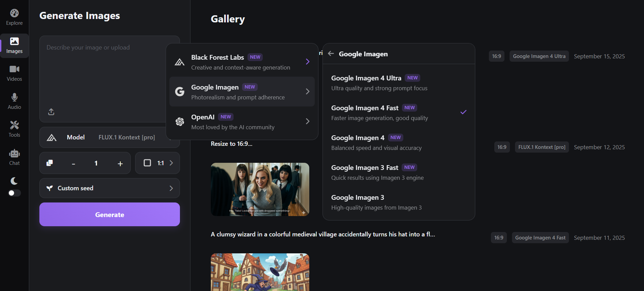The width and height of the screenshot is (644, 291).
Task: Click the sparkle icon on women thumbnail
Action: click(x=303, y=212)
